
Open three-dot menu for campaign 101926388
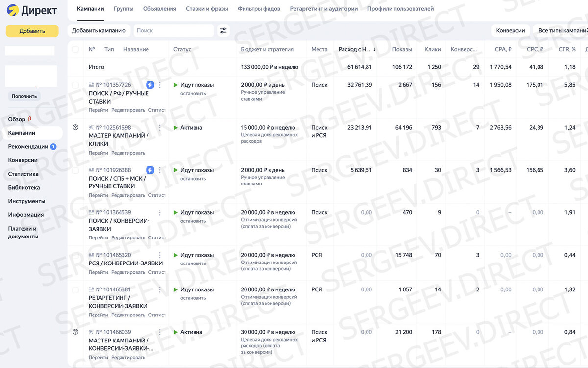[160, 170]
